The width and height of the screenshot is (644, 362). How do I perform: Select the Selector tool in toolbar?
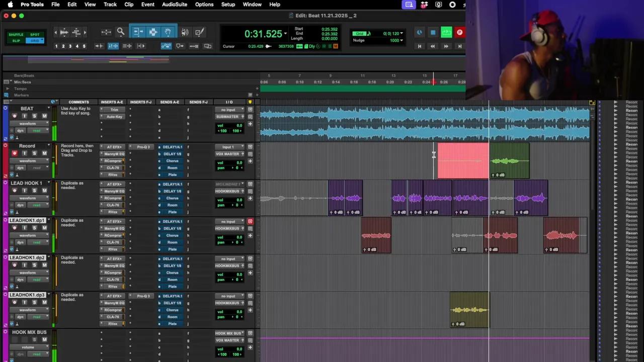pos(153,32)
